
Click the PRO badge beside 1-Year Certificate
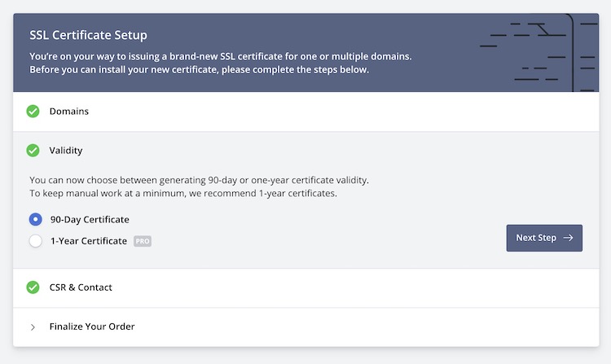click(x=143, y=241)
